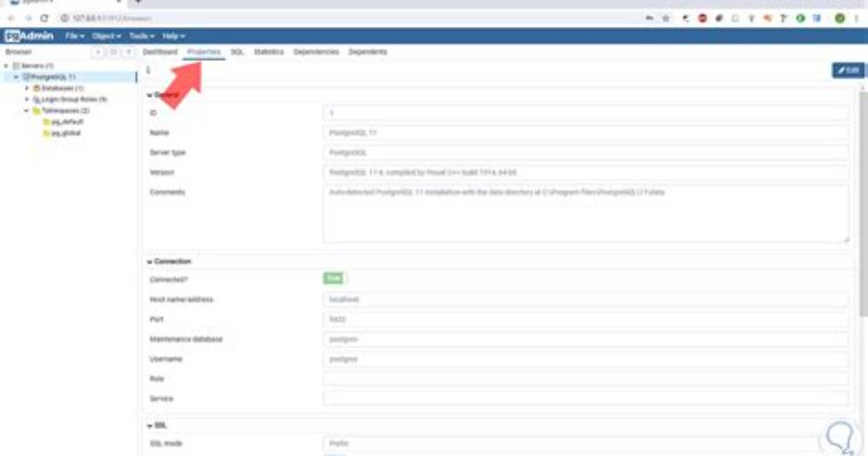Expand the Databases tree node

pyautogui.click(x=27, y=89)
